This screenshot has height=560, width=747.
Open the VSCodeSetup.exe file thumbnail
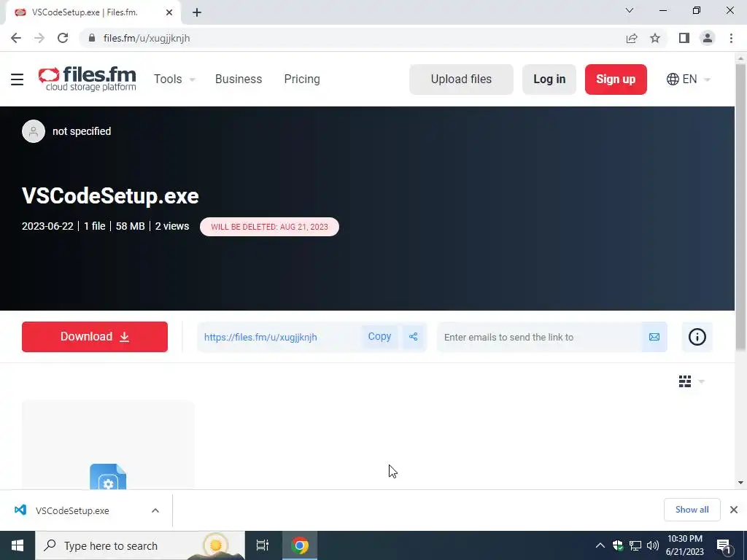[x=108, y=445]
